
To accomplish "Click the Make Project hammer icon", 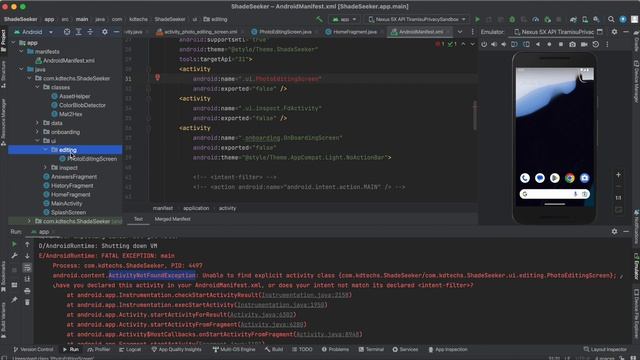I will tap(319, 19).
